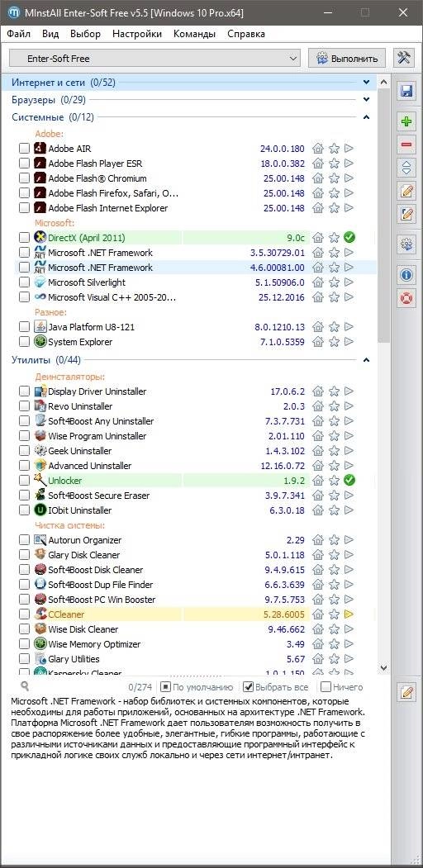
Task: Click the red lifebuoy help icon
Action: coord(406,298)
